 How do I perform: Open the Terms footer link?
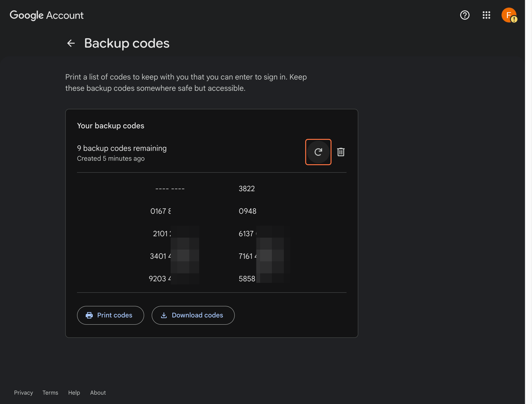(x=50, y=393)
